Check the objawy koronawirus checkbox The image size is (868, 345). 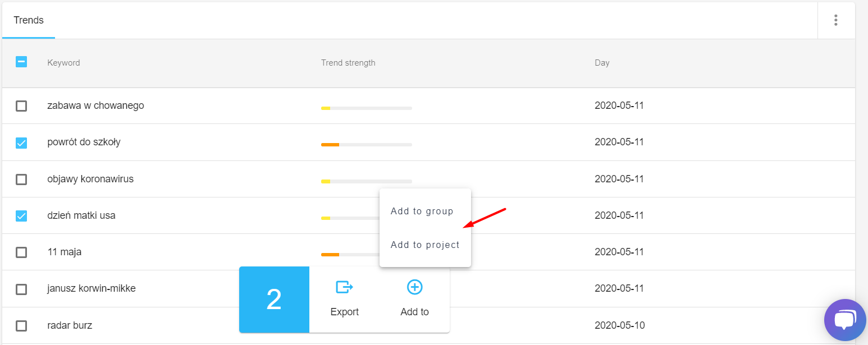pos(21,179)
